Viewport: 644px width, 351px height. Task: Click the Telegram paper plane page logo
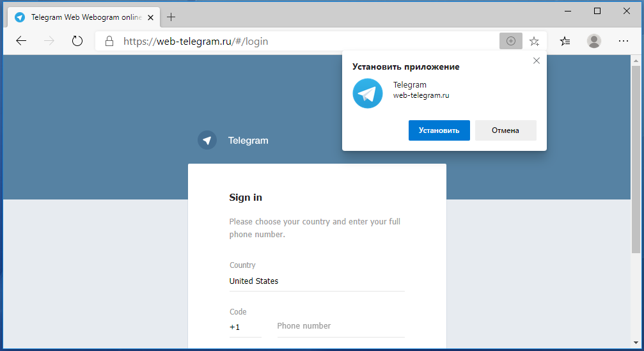[207, 141]
